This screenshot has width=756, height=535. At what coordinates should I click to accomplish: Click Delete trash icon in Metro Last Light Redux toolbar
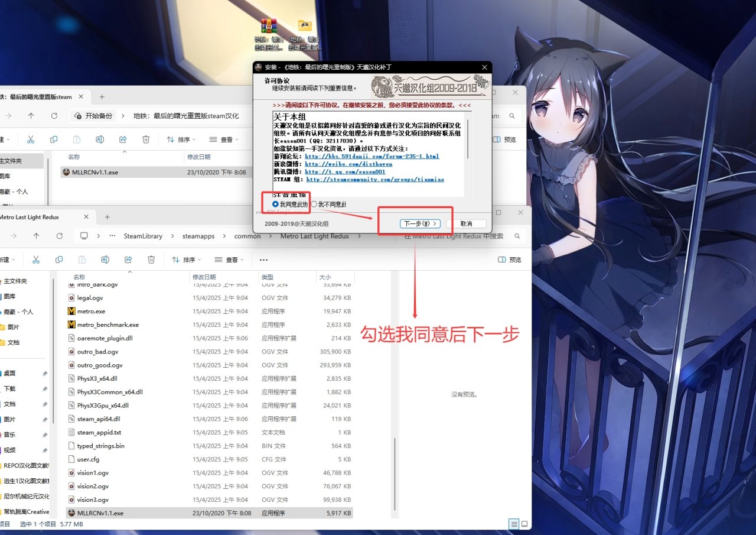click(151, 260)
